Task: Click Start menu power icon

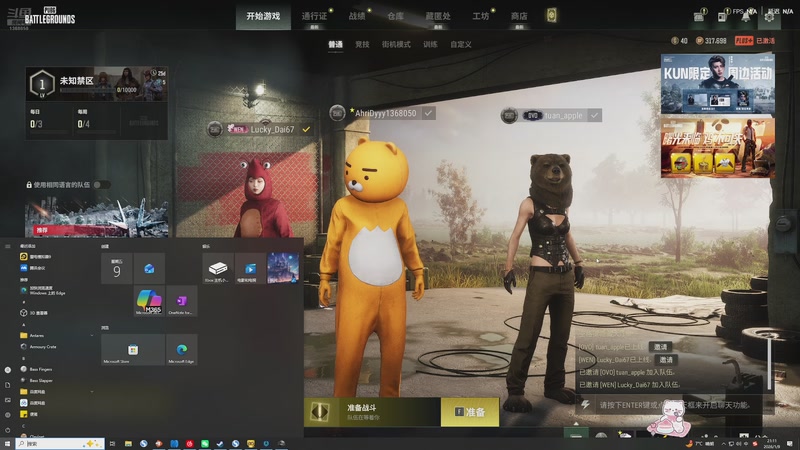Action: (8, 430)
